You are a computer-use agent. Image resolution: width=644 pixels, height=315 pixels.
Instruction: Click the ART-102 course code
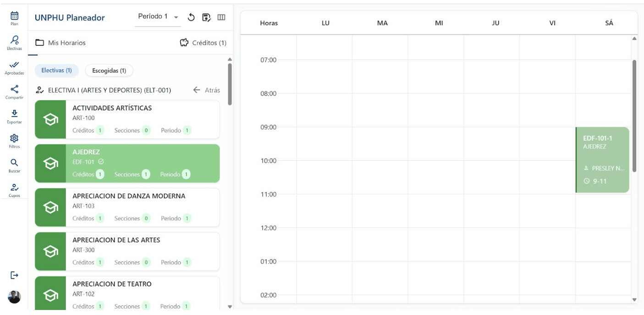point(83,294)
